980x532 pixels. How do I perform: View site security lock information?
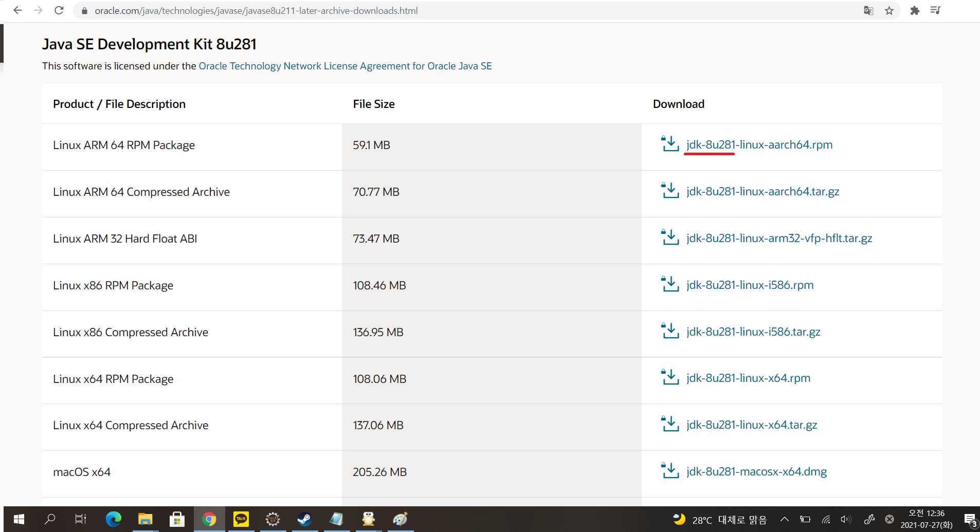coord(85,11)
